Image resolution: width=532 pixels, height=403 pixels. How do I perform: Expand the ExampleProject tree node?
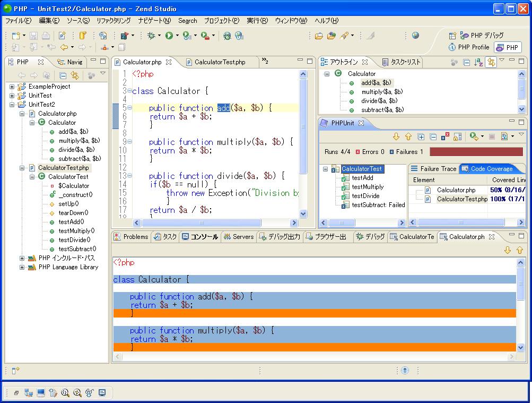pyautogui.click(x=12, y=87)
